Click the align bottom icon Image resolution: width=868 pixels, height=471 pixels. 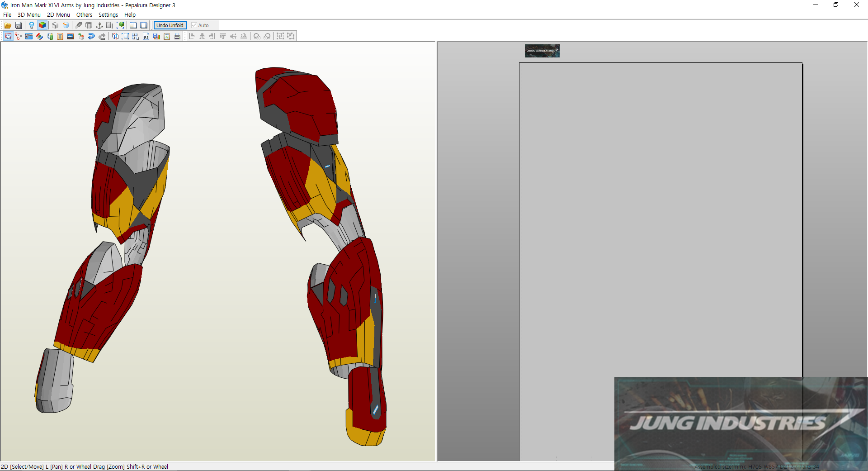click(244, 36)
